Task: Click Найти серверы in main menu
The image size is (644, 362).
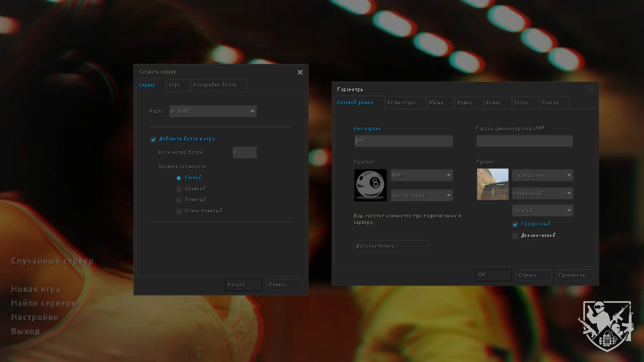Action: [44, 303]
